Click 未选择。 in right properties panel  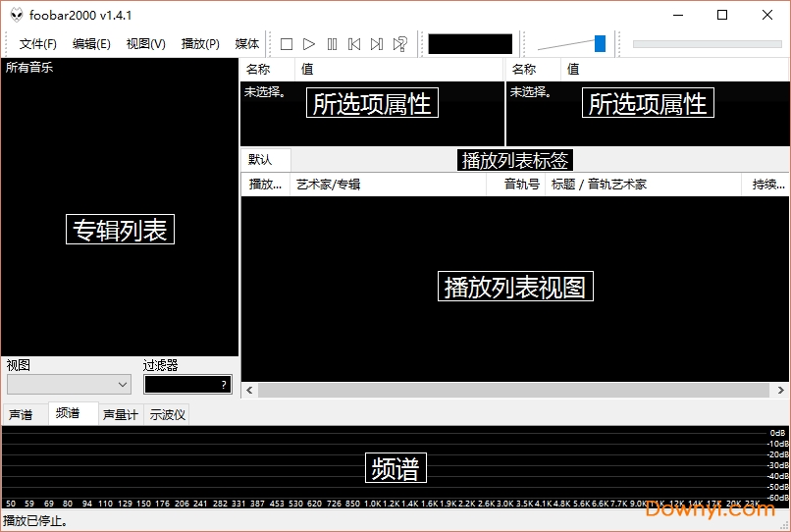point(531,92)
